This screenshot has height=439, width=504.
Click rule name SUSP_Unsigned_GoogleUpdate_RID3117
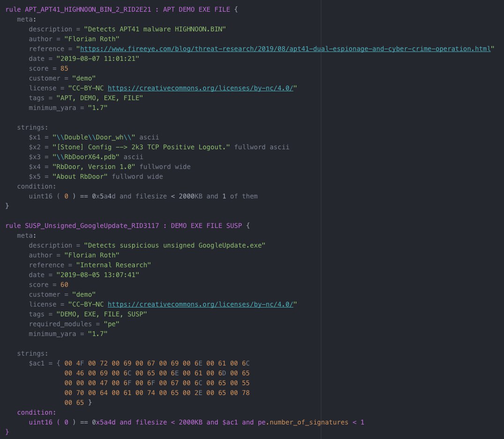[x=92, y=226]
